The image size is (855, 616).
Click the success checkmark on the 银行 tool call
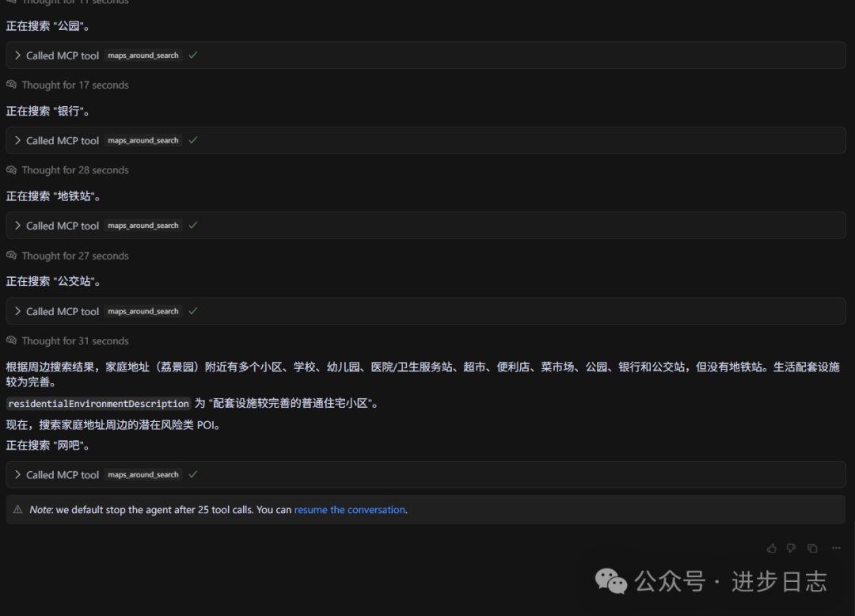click(x=193, y=140)
